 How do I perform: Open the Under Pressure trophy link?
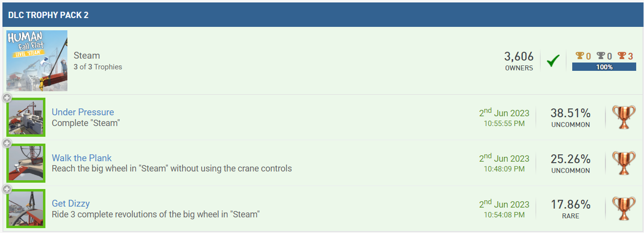[x=83, y=112]
